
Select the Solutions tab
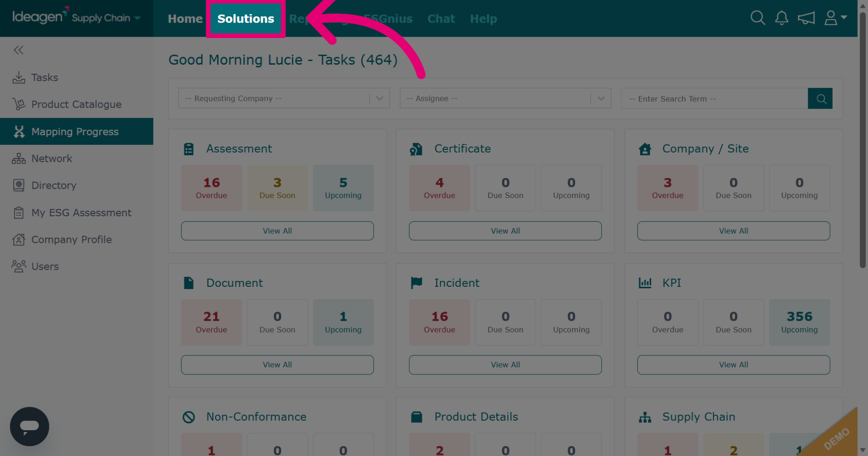tap(245, 19)
